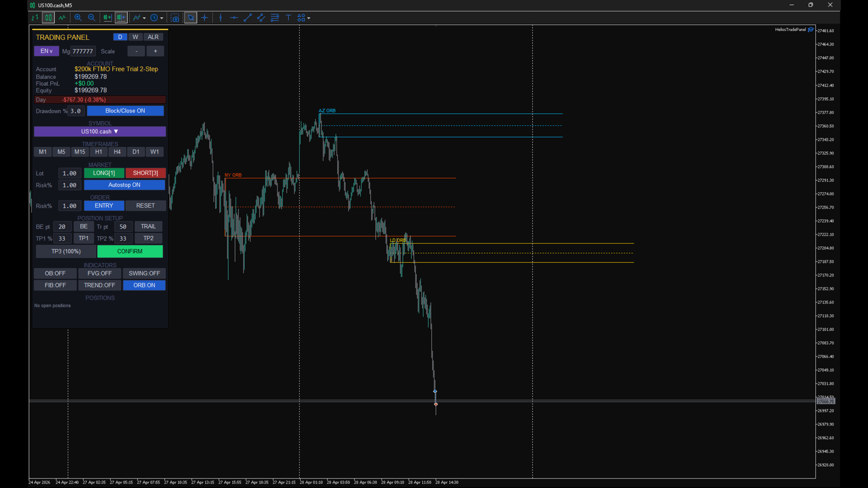The width and height of the screenshot is (868, 488).
Task: Toggle the ORB:ON indicator off
Action: point(144,285)
